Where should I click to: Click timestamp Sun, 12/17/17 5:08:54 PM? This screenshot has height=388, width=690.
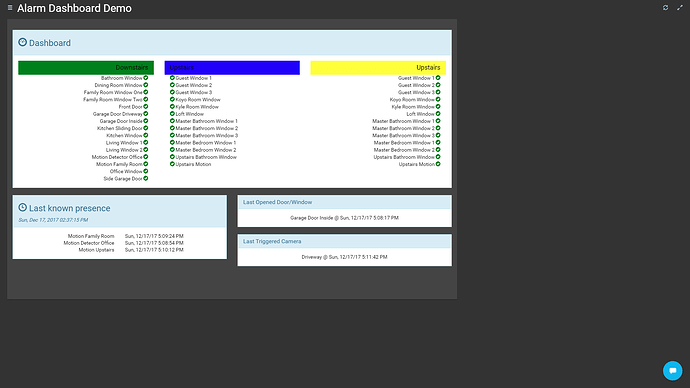click(x=154, y=243)
